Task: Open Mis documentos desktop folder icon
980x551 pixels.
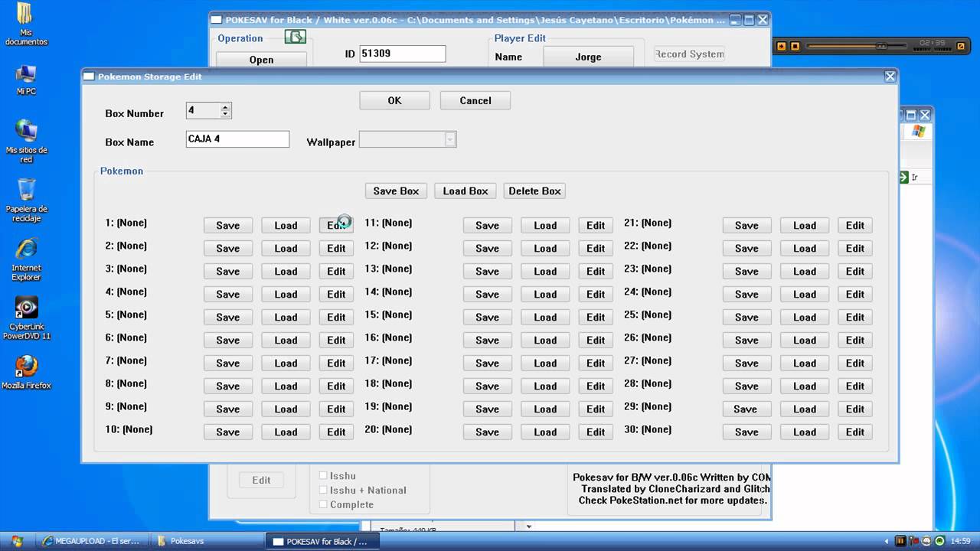Action: coord(26,24)
